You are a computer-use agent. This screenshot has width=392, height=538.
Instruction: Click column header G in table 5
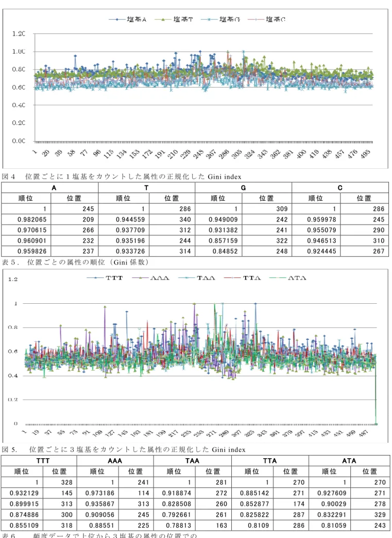(243, 188)
